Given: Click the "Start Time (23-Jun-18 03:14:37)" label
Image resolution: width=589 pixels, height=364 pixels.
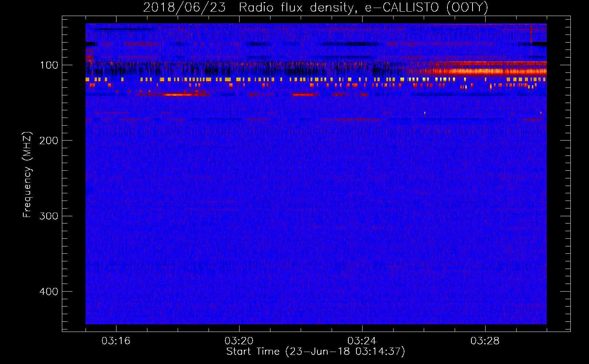Looking at the screenshot, I should 316,352.
